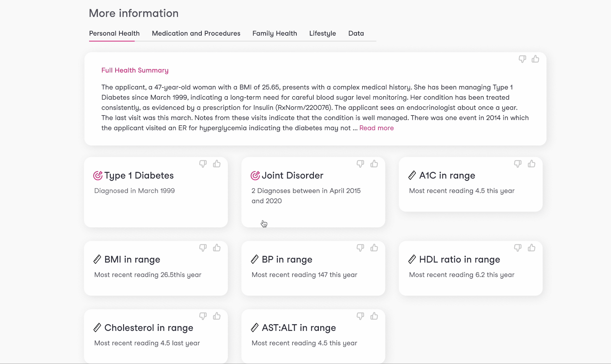611x364 pixels.
Task: Click thumbs up on Full Health Summary
Action: pyautogui.click(x=535, y=59)
